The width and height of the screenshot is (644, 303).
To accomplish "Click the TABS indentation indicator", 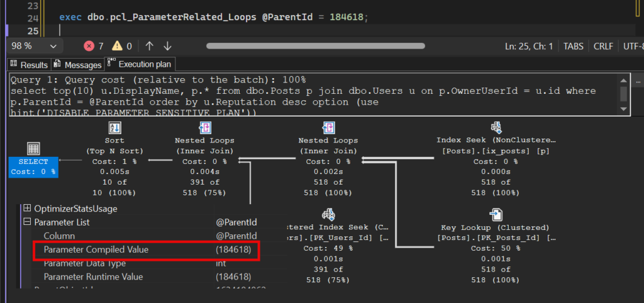I will [574, 46].
